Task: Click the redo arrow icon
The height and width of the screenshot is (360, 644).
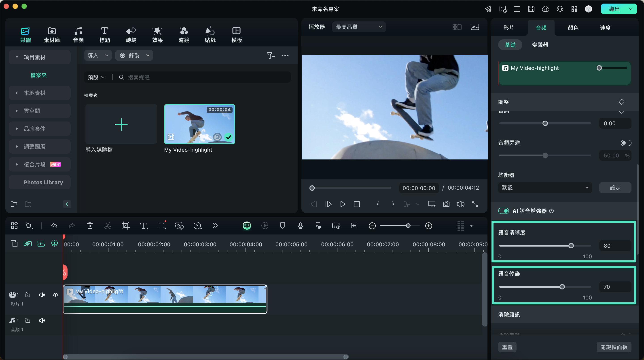Action: [x=72, y=226]
